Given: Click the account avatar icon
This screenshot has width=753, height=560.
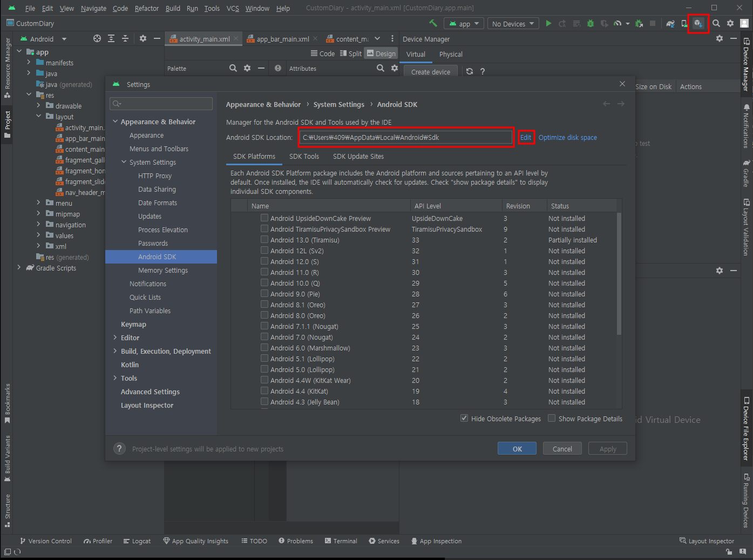Looking at the screenshot, I should pyautogui.click(x=744, y=23).
